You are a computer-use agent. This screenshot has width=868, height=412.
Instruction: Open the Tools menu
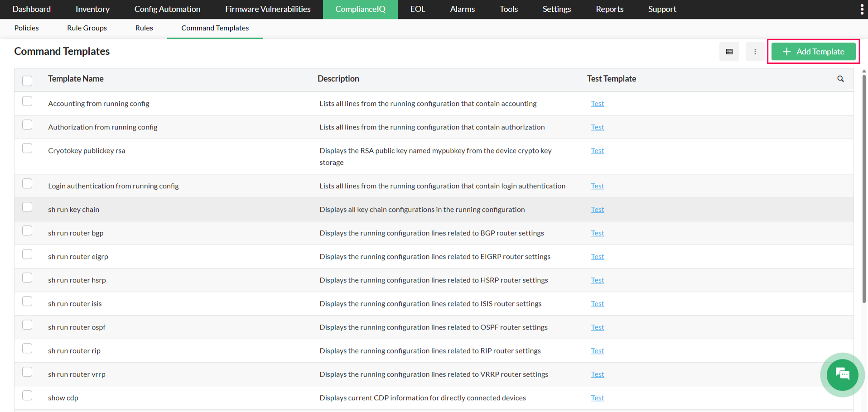(x=509, y=9)
